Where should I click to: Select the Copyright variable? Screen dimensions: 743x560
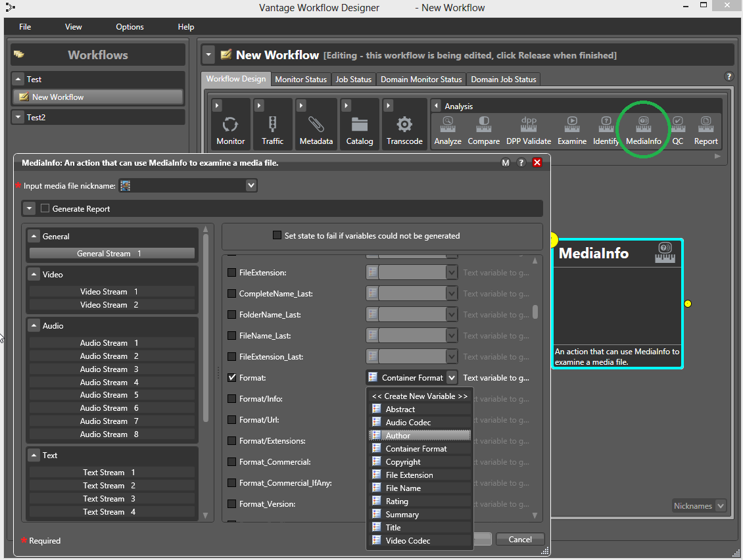pyautogui.click(x=420, y=462)
